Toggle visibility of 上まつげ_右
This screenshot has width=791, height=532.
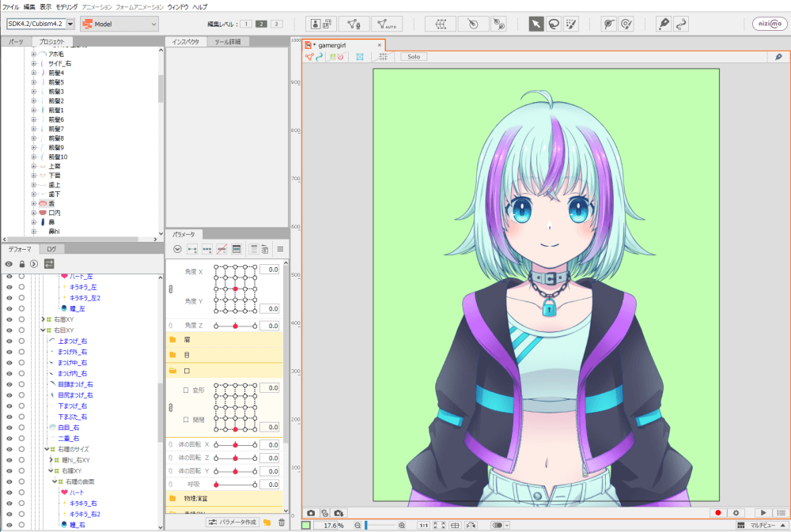click(x=9, y=341)
